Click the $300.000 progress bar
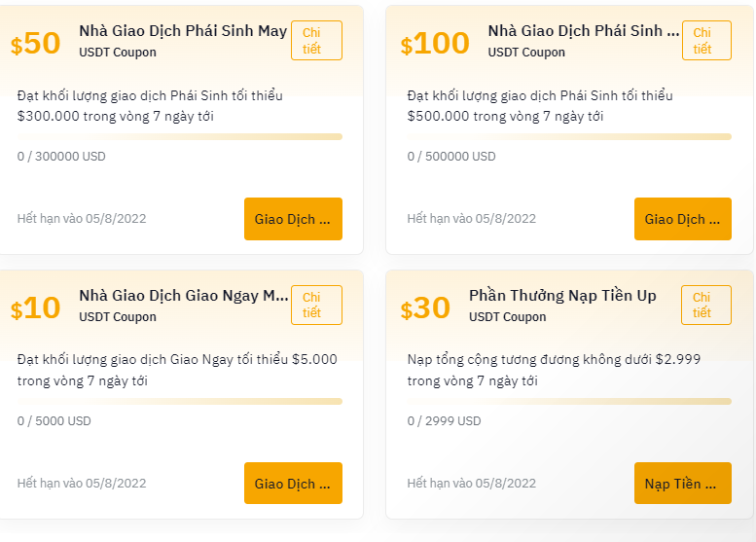756x542 pixels. point(180,137)
